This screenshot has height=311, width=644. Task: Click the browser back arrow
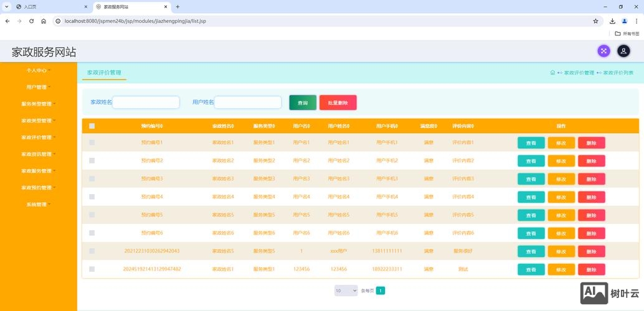point(7,21)
